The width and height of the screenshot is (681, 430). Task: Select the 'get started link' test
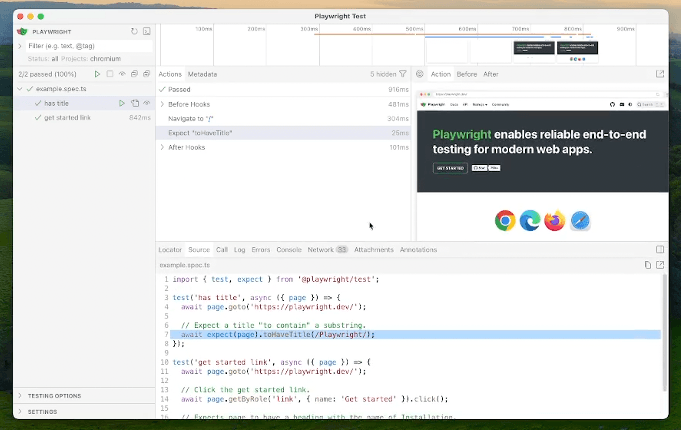point(68,117)
